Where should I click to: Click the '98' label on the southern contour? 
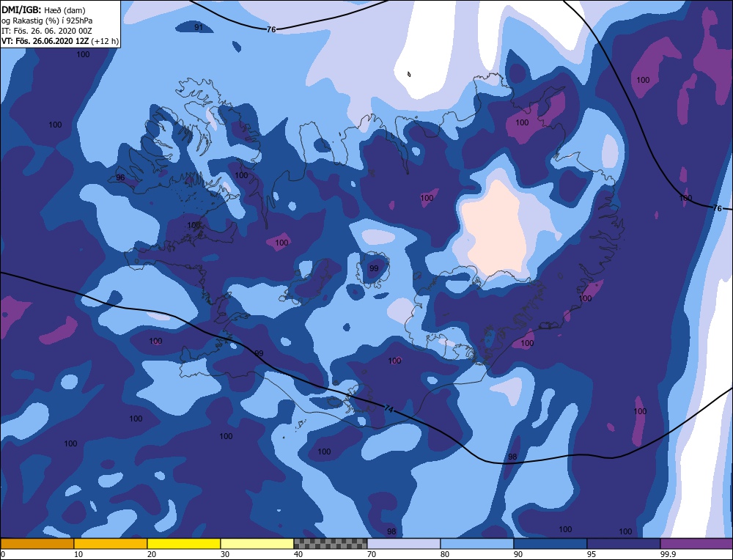pyautogui.click(x=512, y=457)
